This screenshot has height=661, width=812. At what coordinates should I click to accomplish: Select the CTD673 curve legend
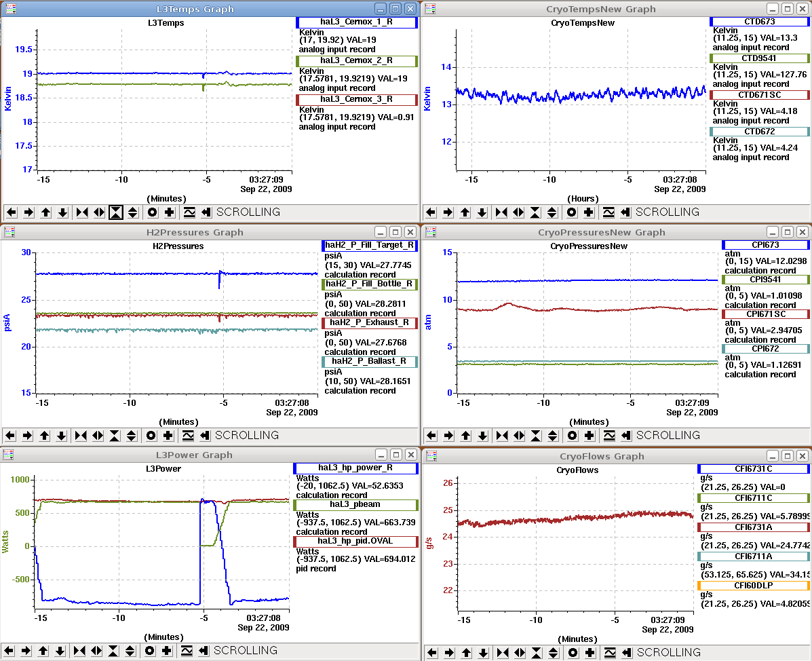(x=760, y=22)
